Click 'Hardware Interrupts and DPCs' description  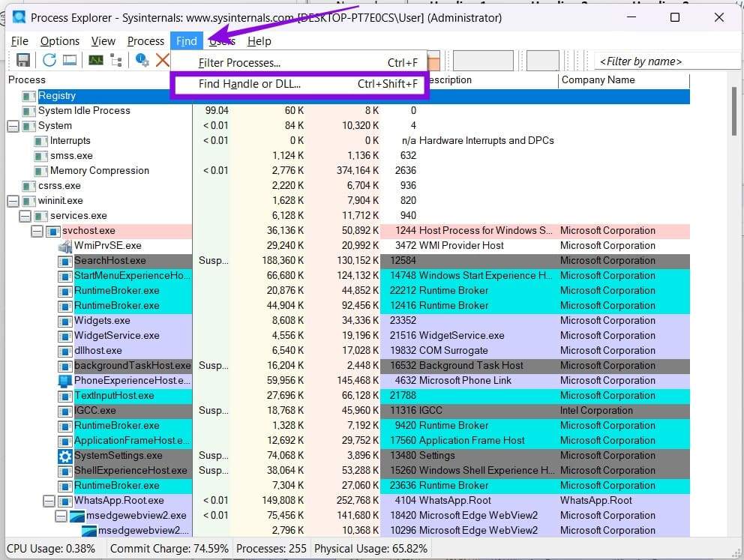486,141
